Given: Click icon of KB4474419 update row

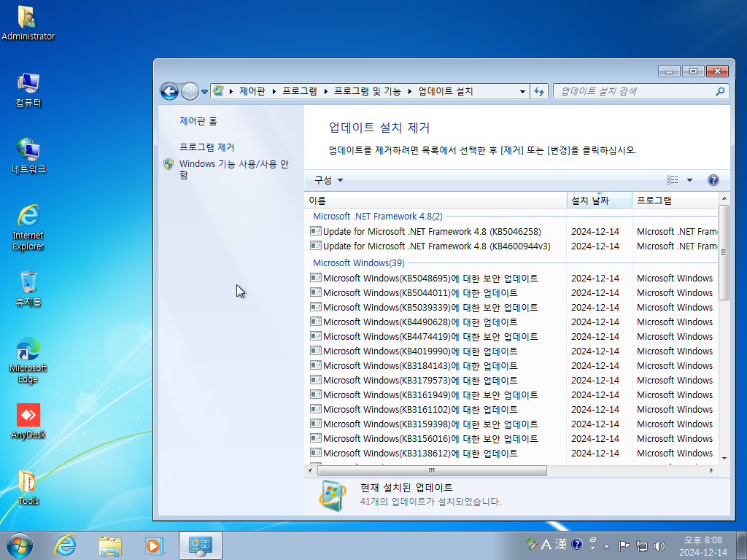Looking at the screenshot, I should (x=315, y=336).
